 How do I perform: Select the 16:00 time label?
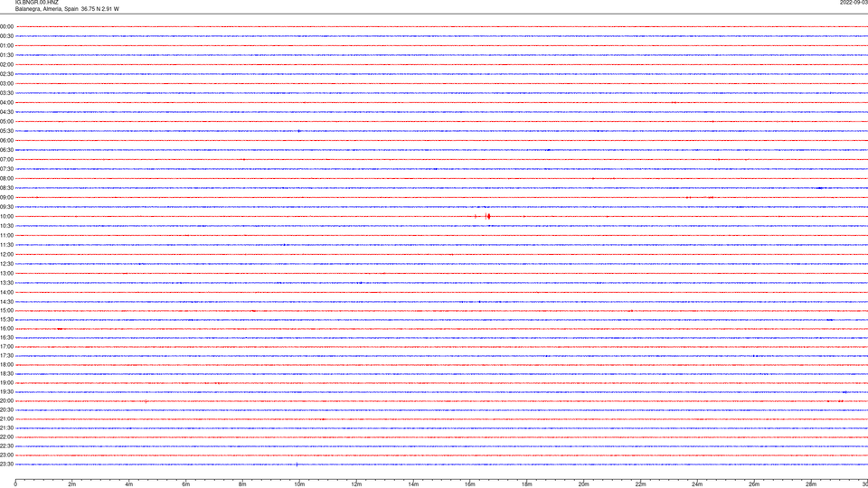tap(6, 329)
